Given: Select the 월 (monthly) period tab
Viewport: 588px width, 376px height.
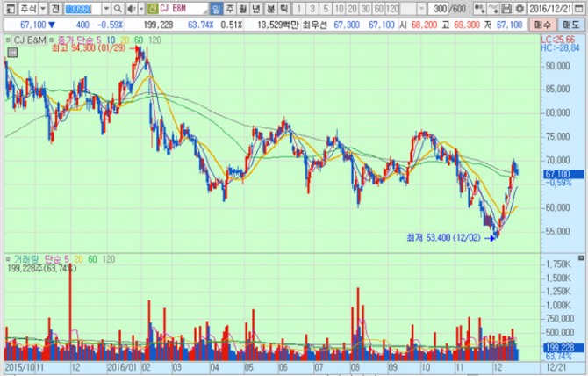Looking at the screenshot, I should pyautogui.click(x=243, y=9).
